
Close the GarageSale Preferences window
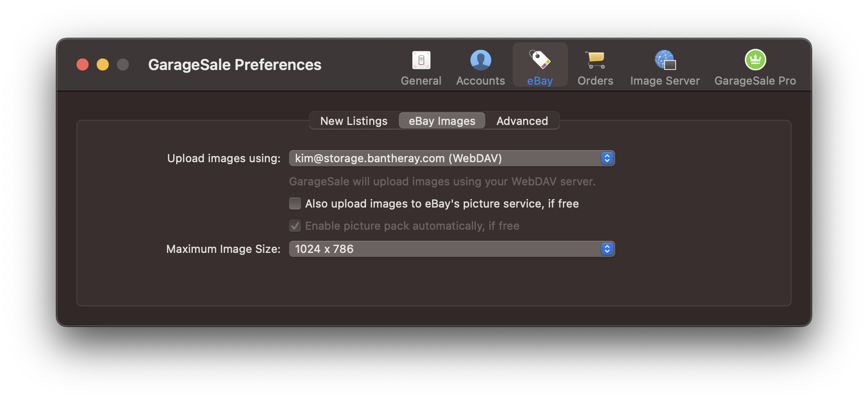[83, 64]
